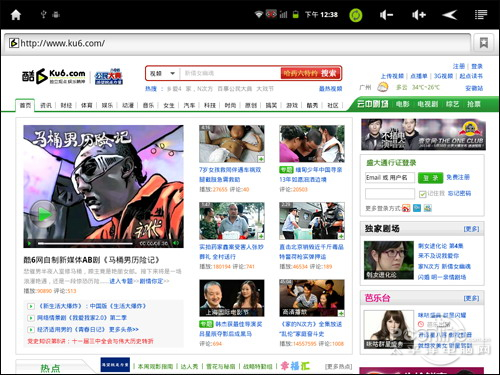Click the bookmark icon beside the address bar
Viewport: 500px width, 375px height.
(484, 43)
